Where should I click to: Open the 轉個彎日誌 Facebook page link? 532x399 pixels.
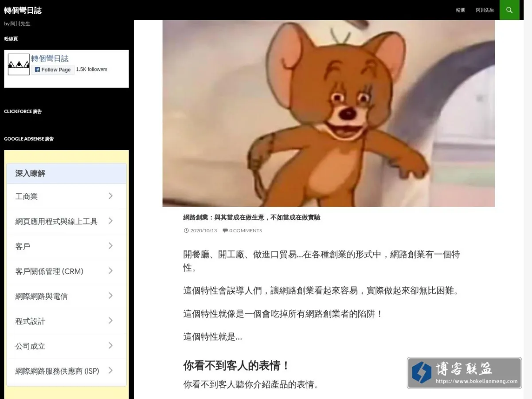point(50,59)
